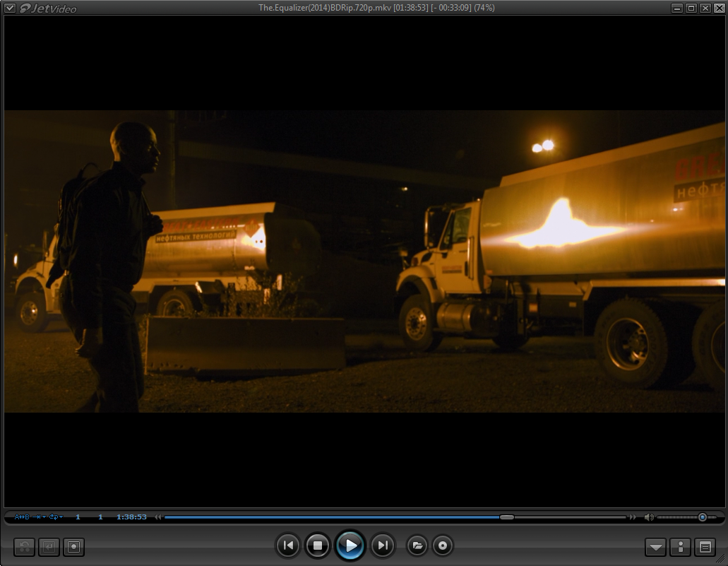Show the playlist window
The image size is (728, 566).
coord(704,547)
